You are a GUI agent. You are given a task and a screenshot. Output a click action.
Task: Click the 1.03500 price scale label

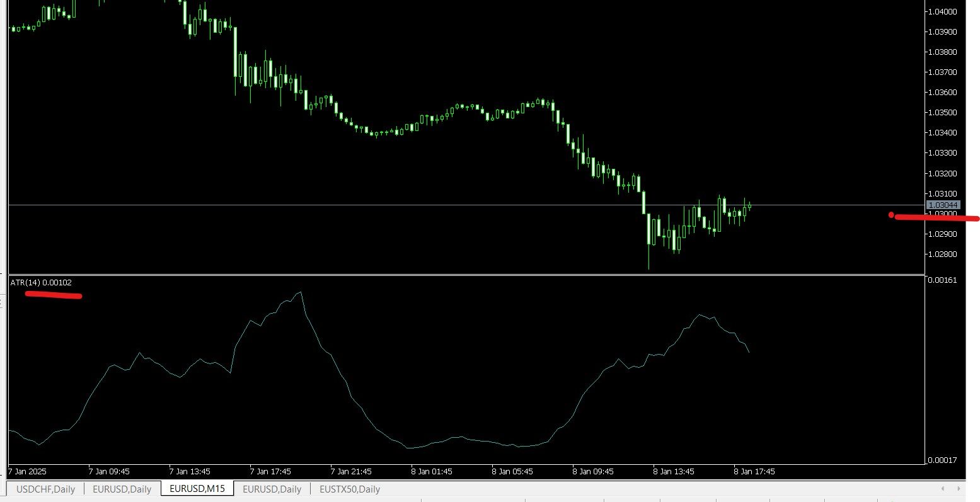943,112
